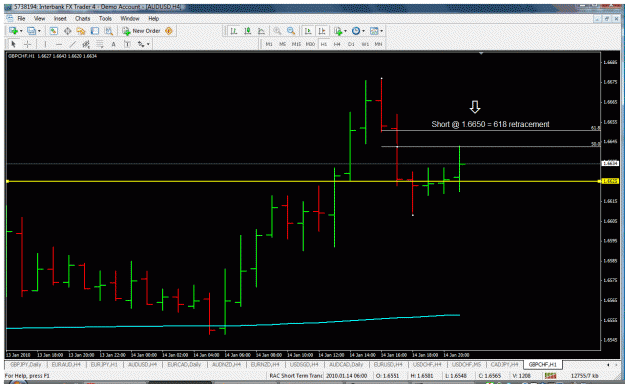Toggle the Navigator panel
625x384 pixels.
point(81,31)
